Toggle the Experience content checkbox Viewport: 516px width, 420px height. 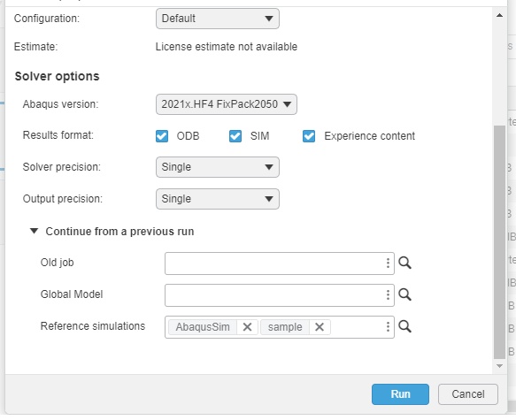[x=309, y=136]
